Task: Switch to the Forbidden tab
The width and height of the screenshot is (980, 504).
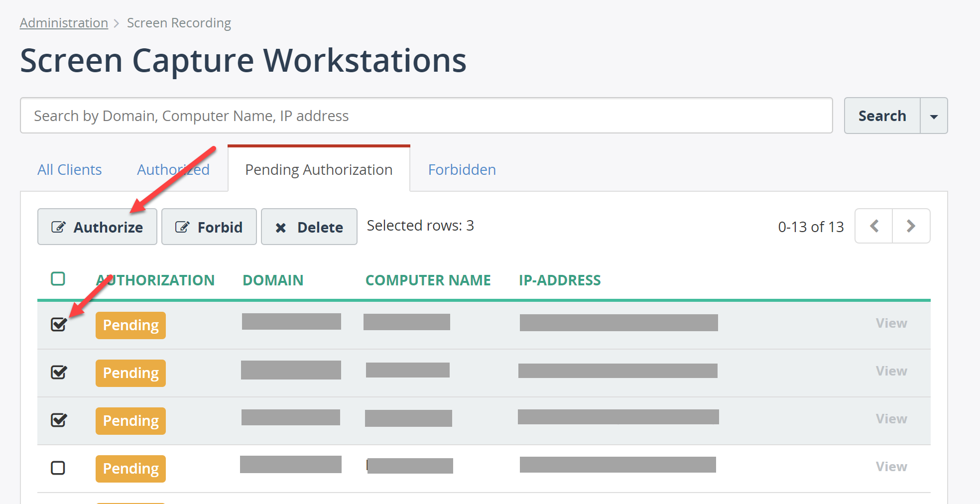Action: click(461, 169)
